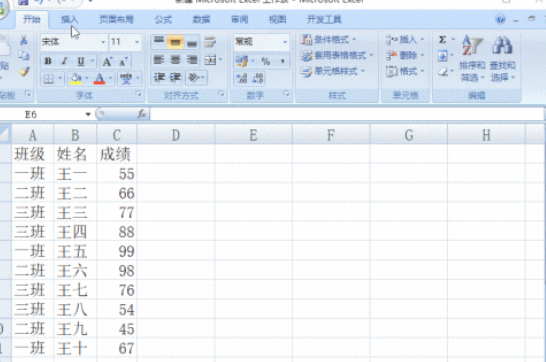546x362 pixels.
Task: Click the Copy icon
Action: pos(24,55)
